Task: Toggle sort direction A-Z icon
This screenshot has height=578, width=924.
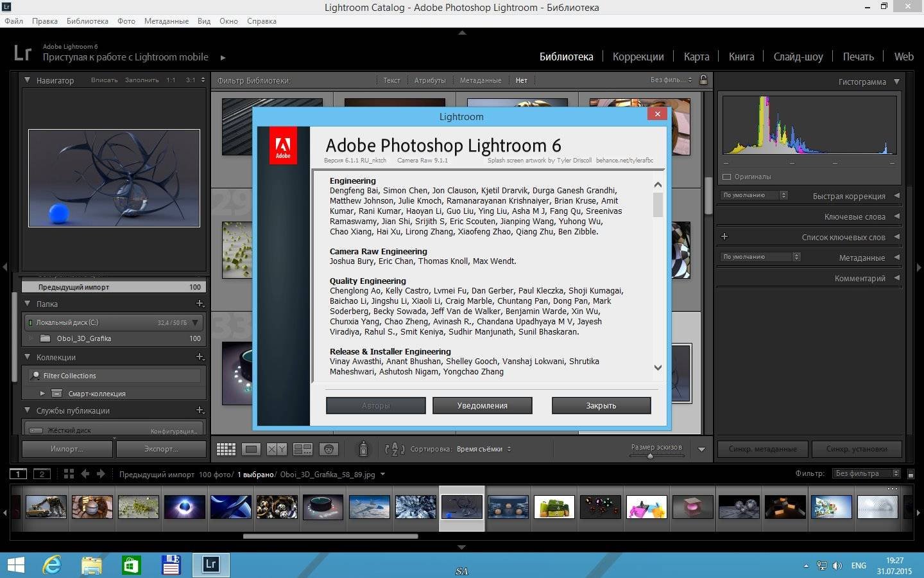Action: point(394,449)
